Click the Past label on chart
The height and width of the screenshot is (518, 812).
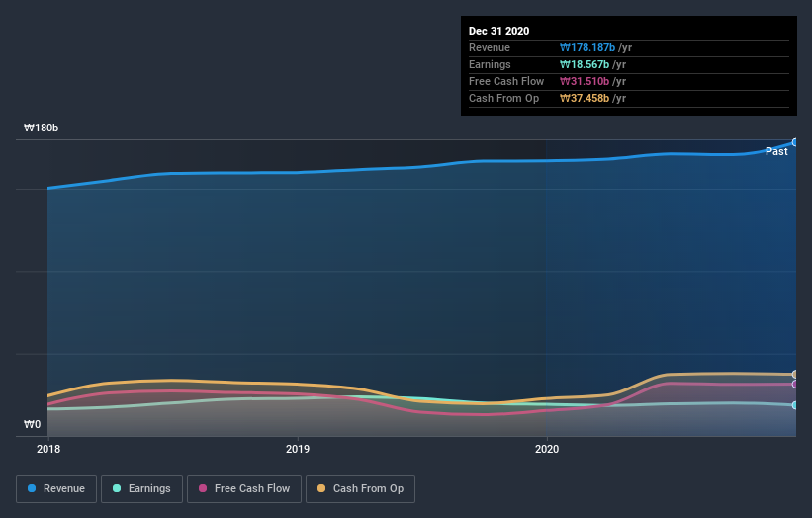coord(776,151)
